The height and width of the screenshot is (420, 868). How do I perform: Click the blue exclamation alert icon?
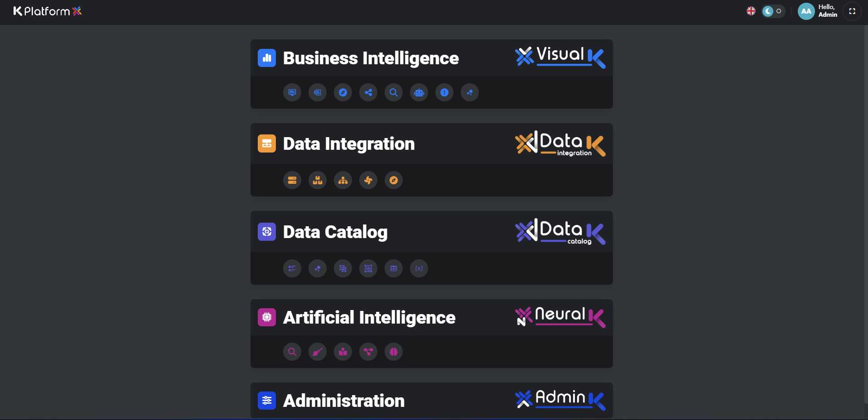point(444,92)
